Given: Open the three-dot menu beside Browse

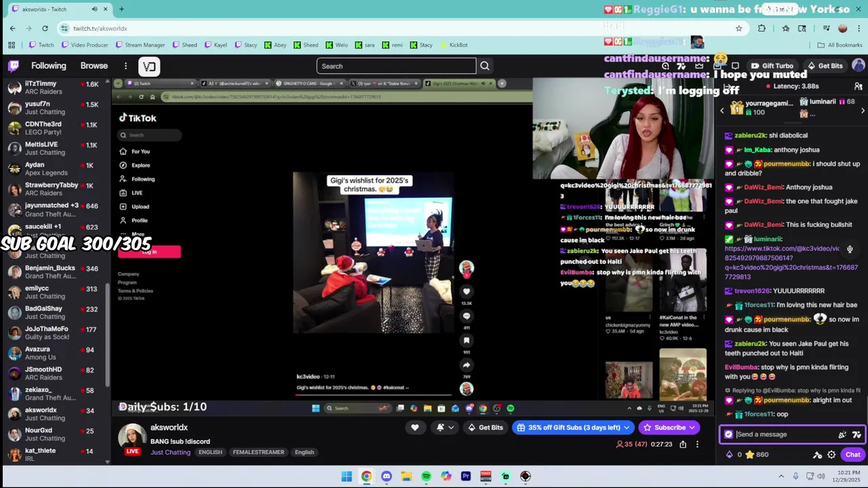Looking at the screenshot, I should 125,66.
